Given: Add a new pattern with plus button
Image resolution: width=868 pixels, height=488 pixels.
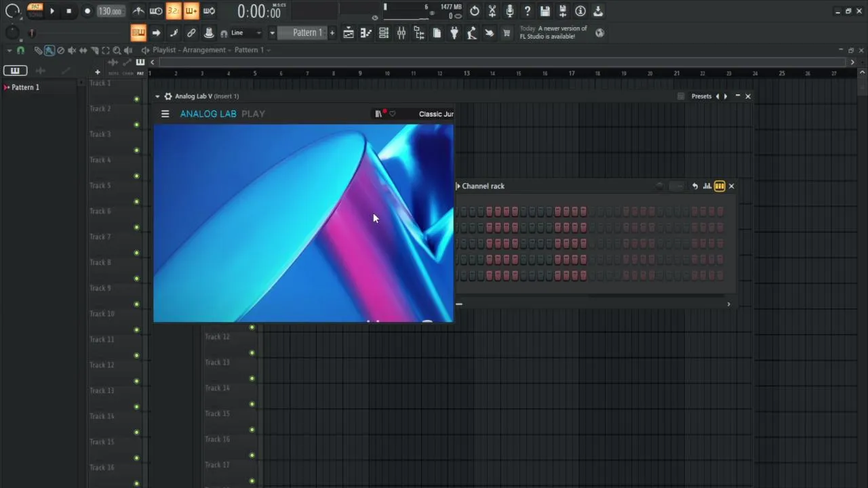Looking at the screenshot, I should (x=332, y=33).
